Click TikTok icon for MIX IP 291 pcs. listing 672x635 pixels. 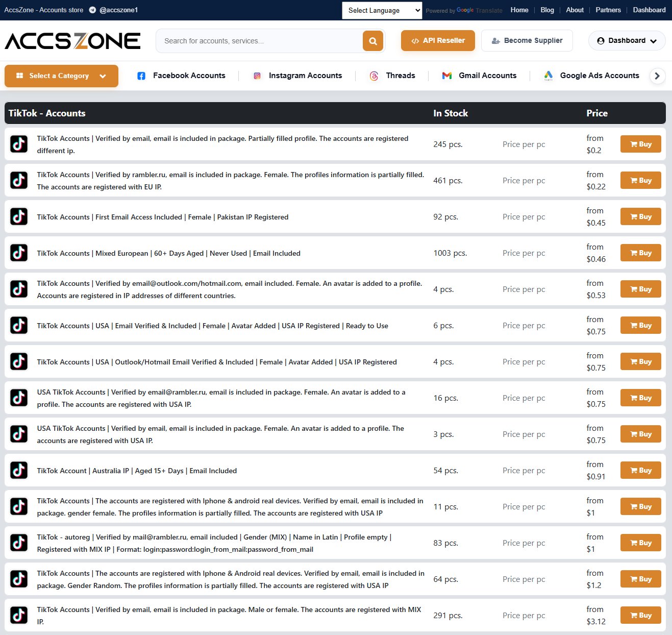(19, 616)
